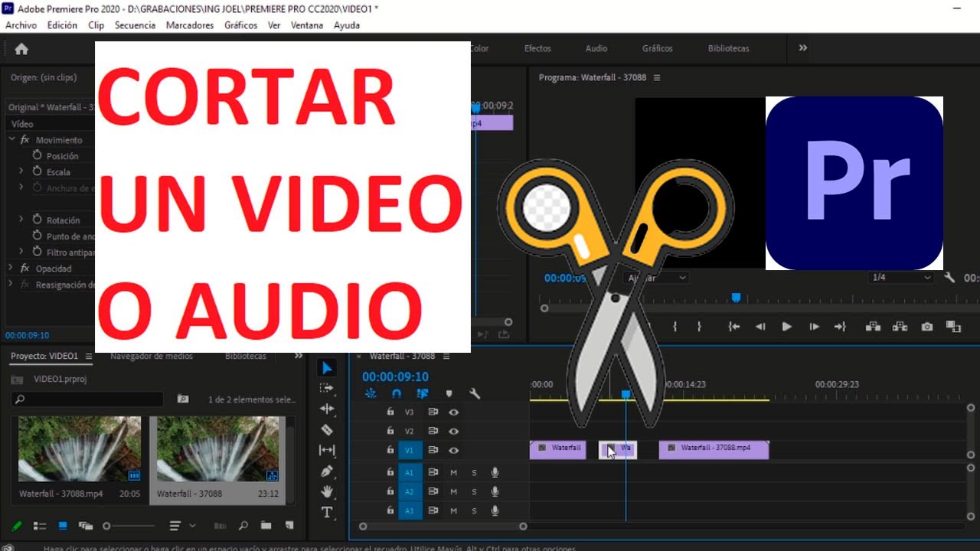980x551 pixels.
Task: Open the Archivo menu
Action: click(21, 25)
